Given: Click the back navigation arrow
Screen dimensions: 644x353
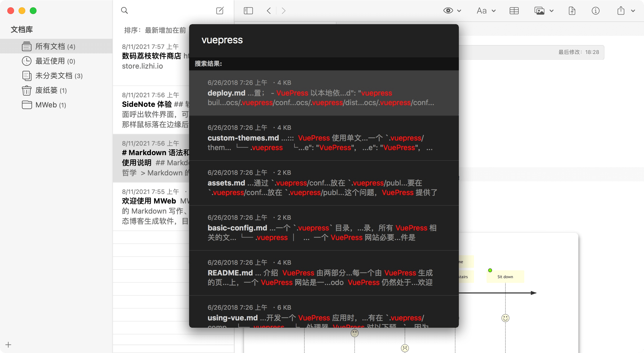Looking at the screenshot, I should (x=268, y=10).
